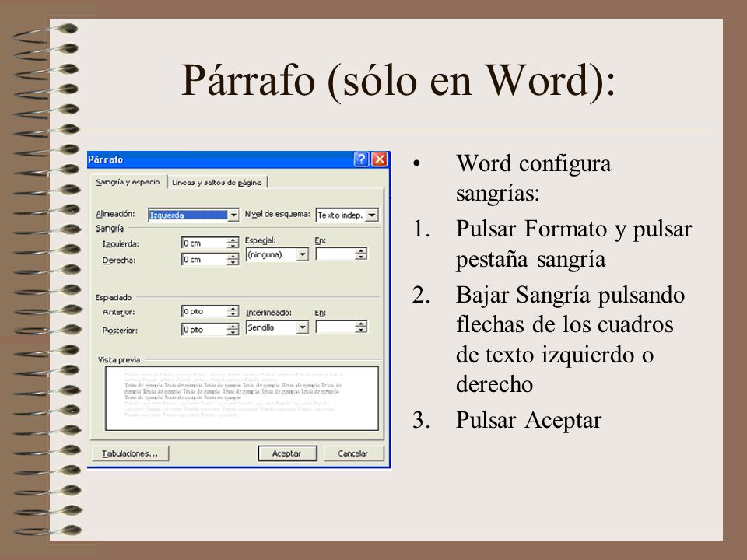Click step text Pulsar Aceptar
747x560 pixels.
tap(529, 420)
